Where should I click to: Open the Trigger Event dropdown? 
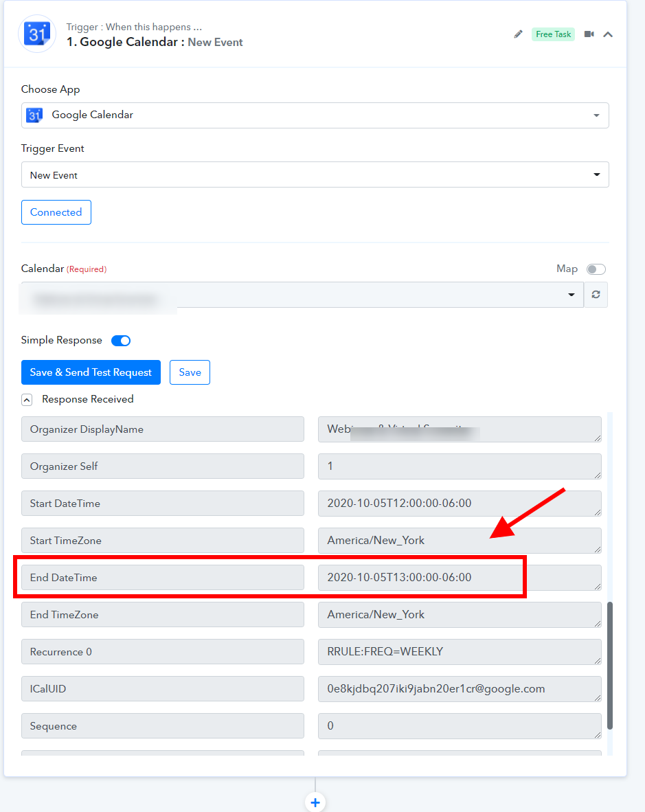[315, 175]
